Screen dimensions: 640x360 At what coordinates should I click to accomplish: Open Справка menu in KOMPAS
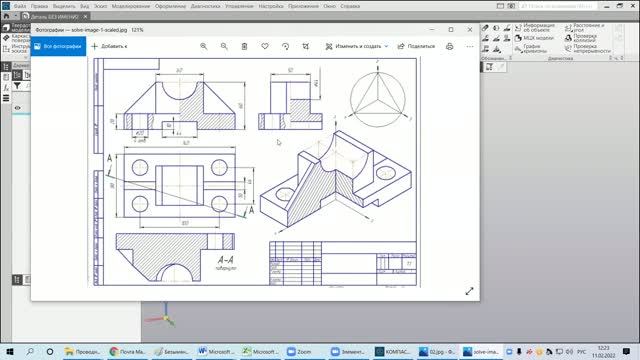click(x=350, y=6)
